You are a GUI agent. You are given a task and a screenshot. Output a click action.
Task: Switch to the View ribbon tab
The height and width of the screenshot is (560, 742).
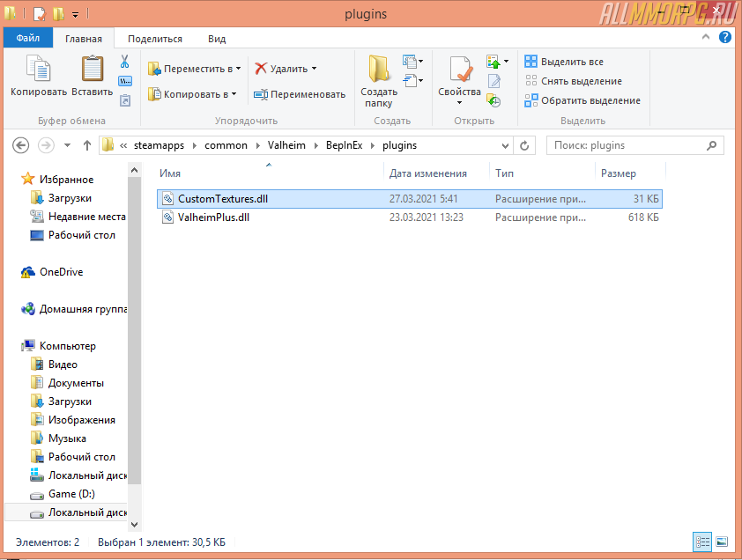coord(217,39)
